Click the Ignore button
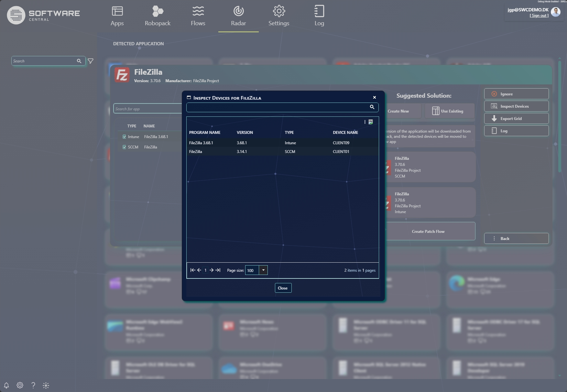 (516, 94)
